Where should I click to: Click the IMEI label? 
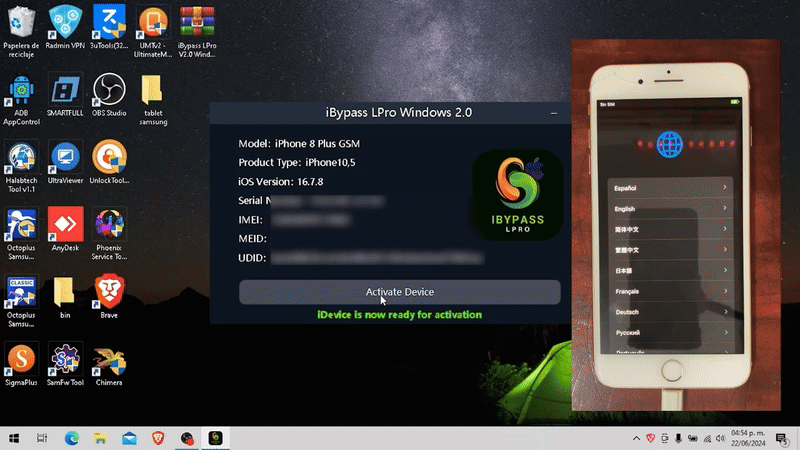click(250, 220)
